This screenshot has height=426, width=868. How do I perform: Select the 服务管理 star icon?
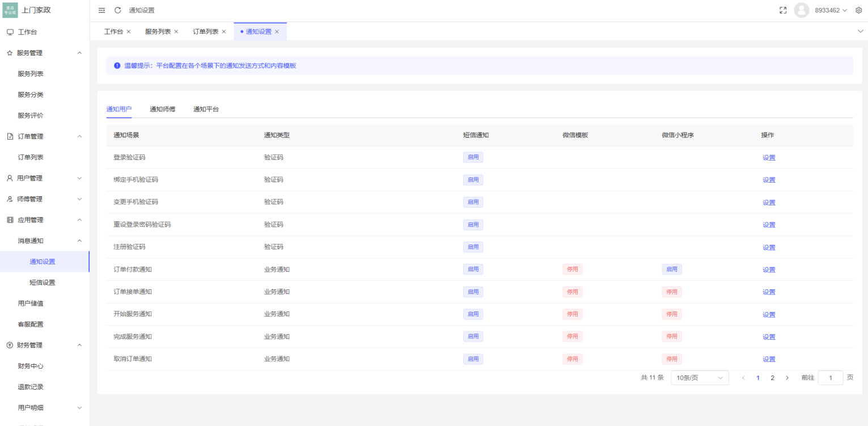tap(9, 52)
